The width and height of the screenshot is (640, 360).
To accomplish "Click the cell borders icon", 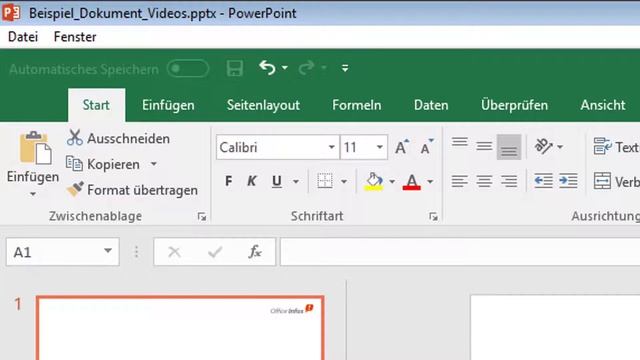I will (325, 181).
